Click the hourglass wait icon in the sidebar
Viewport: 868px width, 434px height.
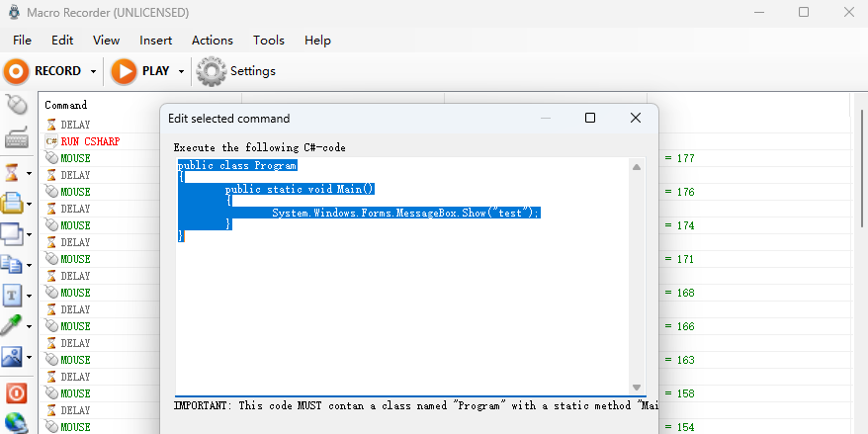tap(12, 173)
